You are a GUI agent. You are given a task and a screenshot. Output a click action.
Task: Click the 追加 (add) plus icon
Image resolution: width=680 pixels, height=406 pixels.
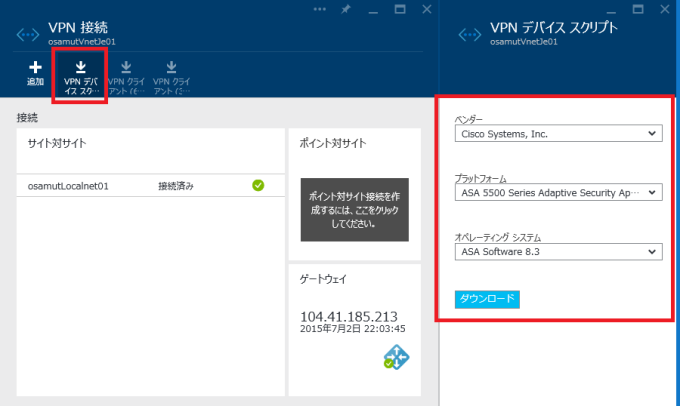tap(35, 67)
